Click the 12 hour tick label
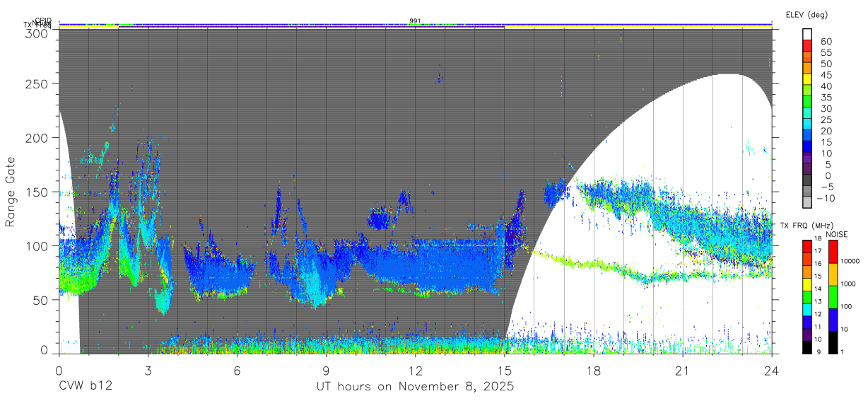This screenshot has width=868, height=401. (415, 370)
